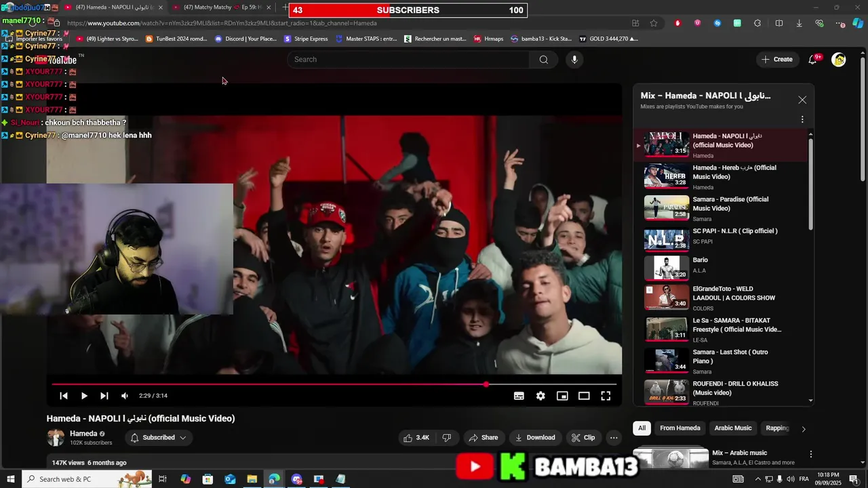868x488 pixels.
Task: Like the video with 3.4K likes
Action: pos(416,438)
